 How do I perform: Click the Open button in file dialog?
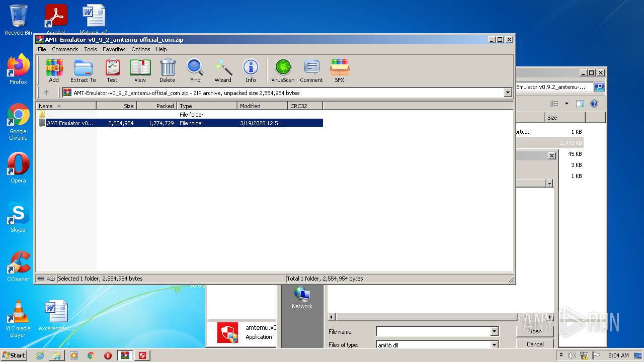(535, 331)
